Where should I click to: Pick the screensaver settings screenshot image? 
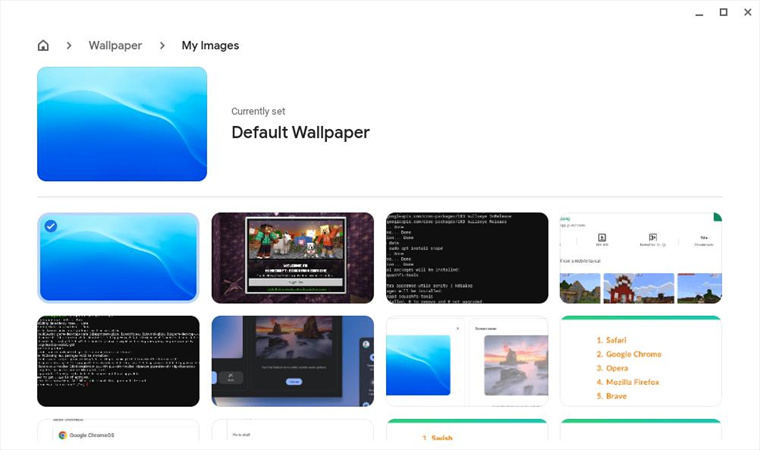tap(467, 361)
